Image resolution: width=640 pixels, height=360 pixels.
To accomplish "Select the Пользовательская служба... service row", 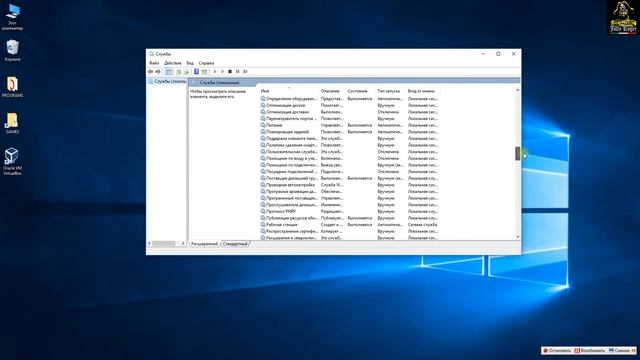I will pos(349,151).
